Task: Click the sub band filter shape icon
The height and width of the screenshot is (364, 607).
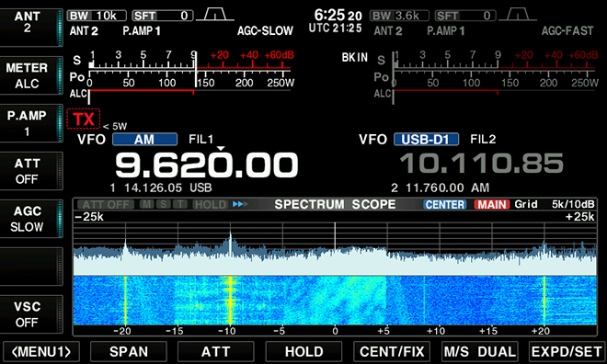Action: [x=518, y=16]
